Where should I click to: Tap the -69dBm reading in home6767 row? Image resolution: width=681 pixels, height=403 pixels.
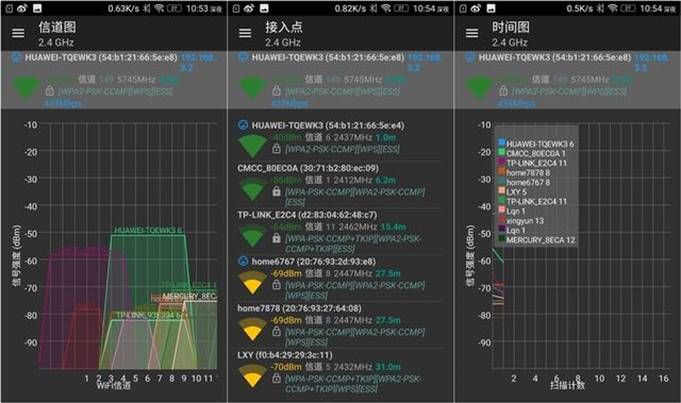tap(286, 274)
